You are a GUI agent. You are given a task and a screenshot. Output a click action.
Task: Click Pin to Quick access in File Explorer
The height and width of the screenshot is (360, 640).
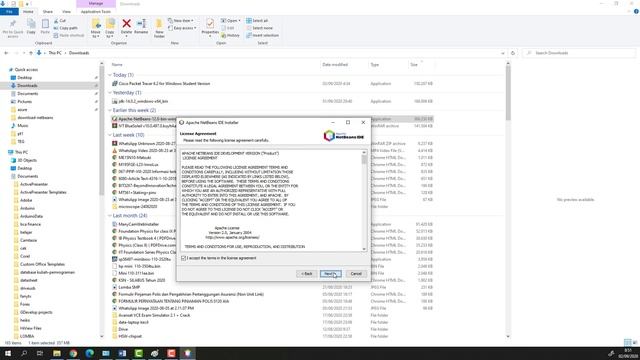(13, 29)
